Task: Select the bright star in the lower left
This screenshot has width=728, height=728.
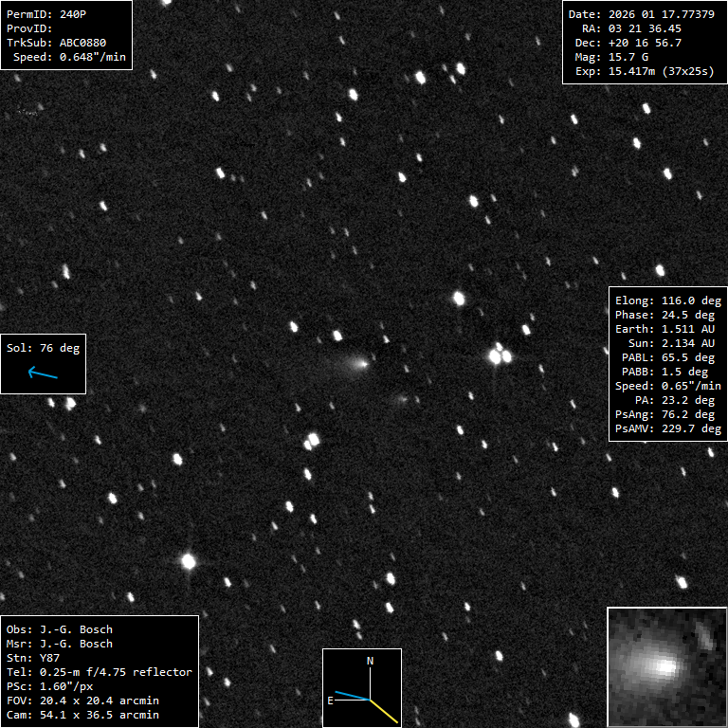Action: pyautogui.click(x=188, y=561)
